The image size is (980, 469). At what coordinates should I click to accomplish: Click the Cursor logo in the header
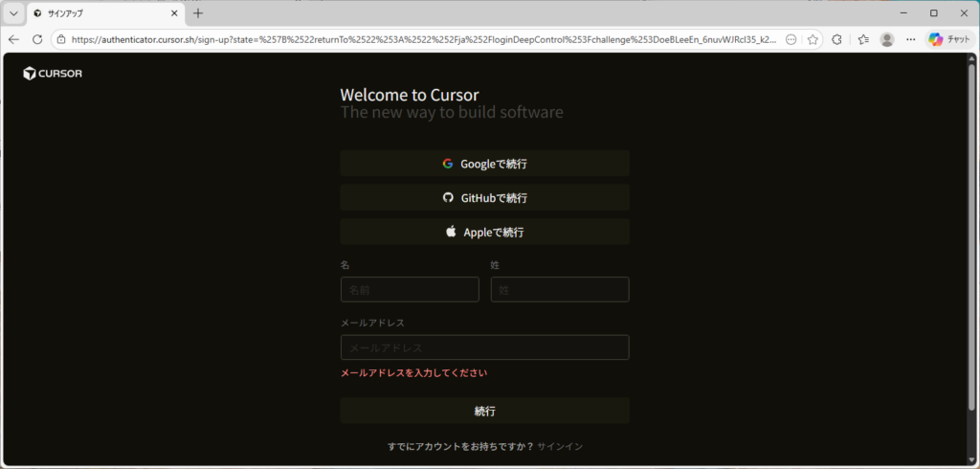coord(53,74)
